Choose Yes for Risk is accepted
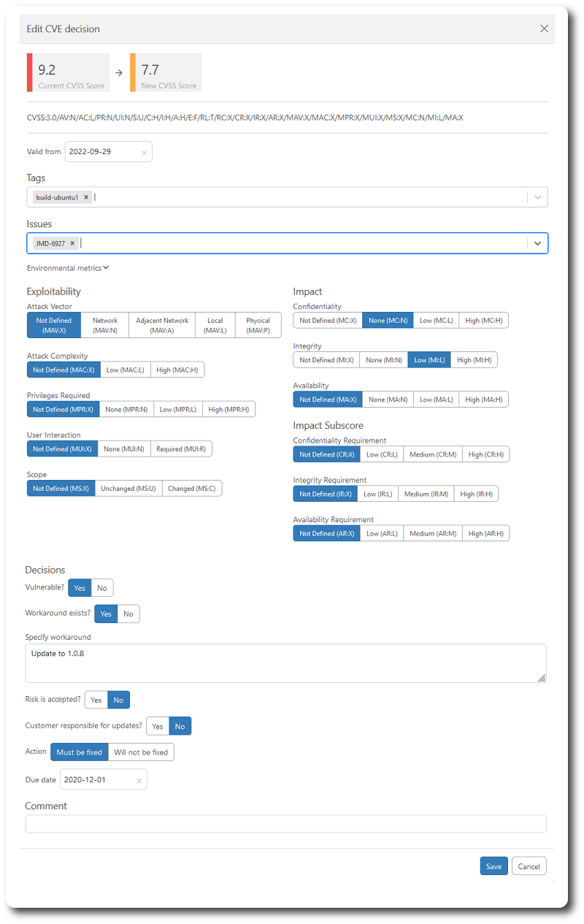584x924 pixels. [96, 700]
